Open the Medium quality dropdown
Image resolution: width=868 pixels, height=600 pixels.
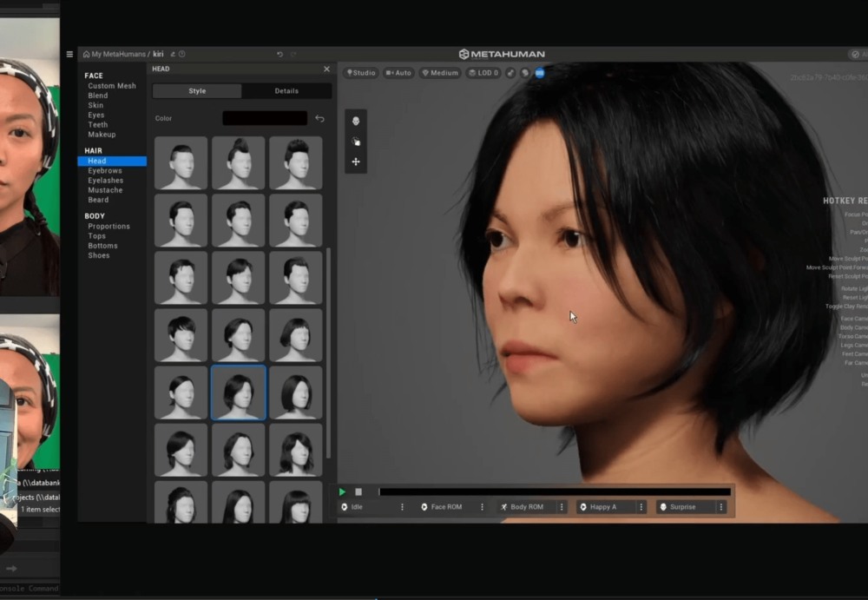pyautogui.click(x=440, y=73)
